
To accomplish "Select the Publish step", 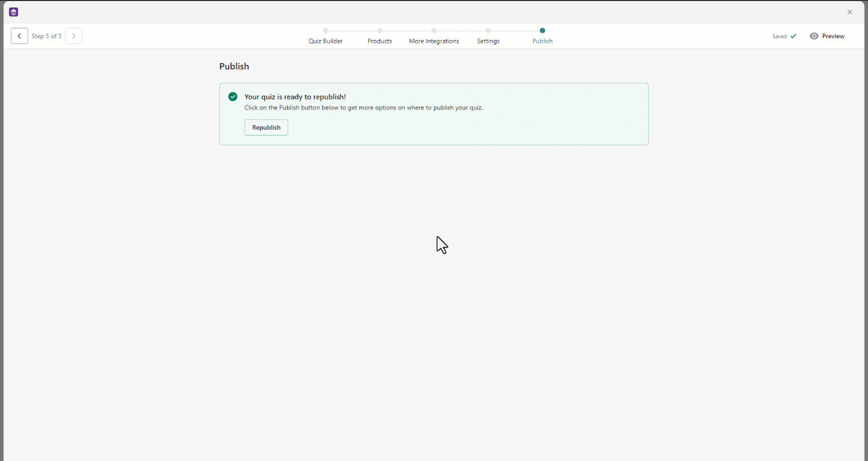I will point(542,36).
